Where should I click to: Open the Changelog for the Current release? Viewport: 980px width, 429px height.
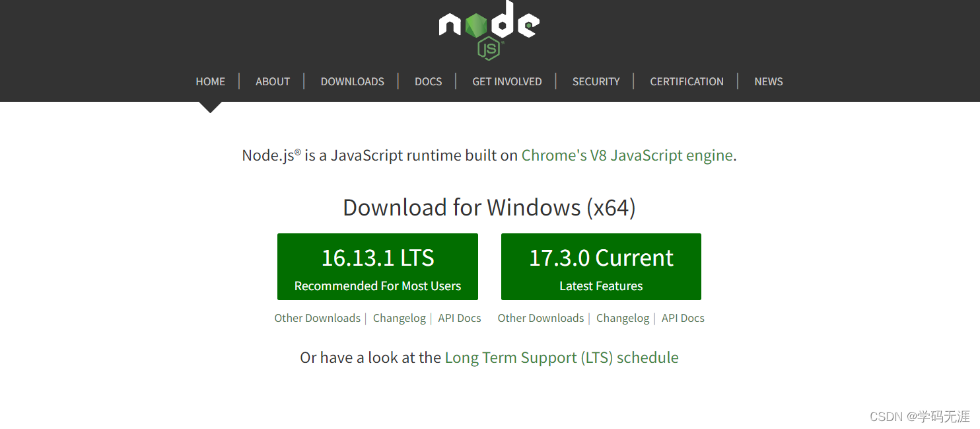click(x=623, y=318)
